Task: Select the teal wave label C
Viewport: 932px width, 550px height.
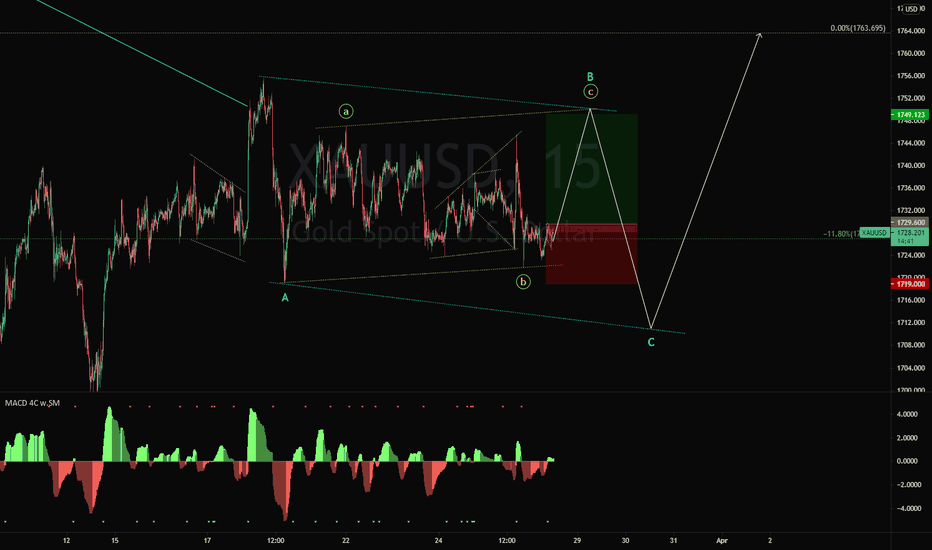Action: point(651,342)
